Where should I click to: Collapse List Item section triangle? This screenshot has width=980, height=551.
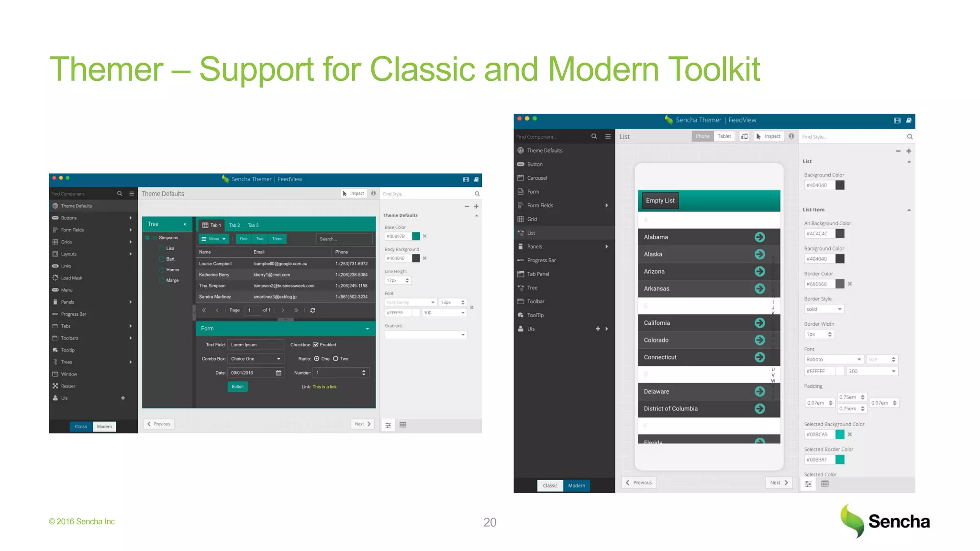click(x=909, y=210)
